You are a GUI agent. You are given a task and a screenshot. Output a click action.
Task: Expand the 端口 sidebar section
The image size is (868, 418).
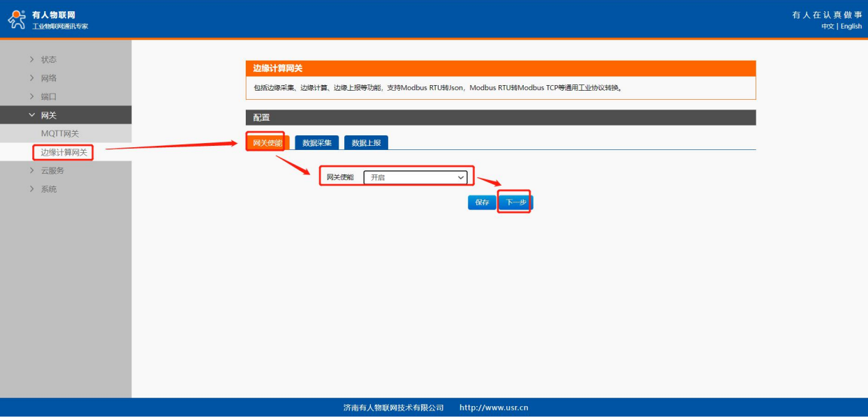click(x=48, y=96)
